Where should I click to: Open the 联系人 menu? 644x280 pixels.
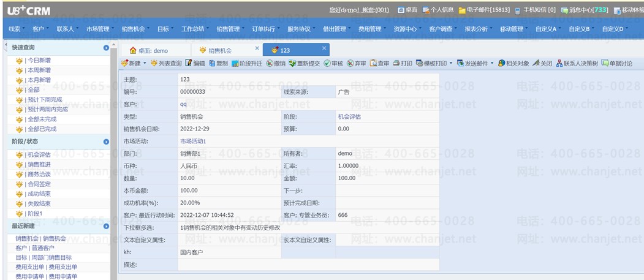tap(67, 29)
